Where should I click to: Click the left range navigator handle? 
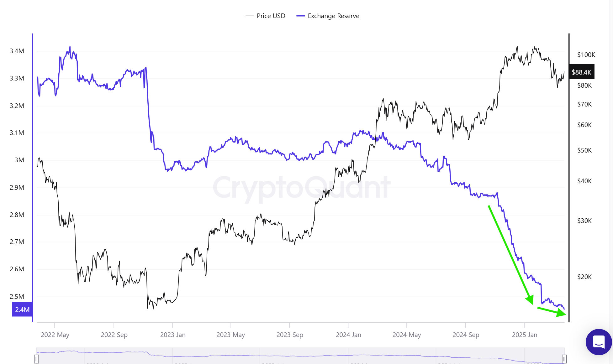pyautogui.click(x=36, y=359)
